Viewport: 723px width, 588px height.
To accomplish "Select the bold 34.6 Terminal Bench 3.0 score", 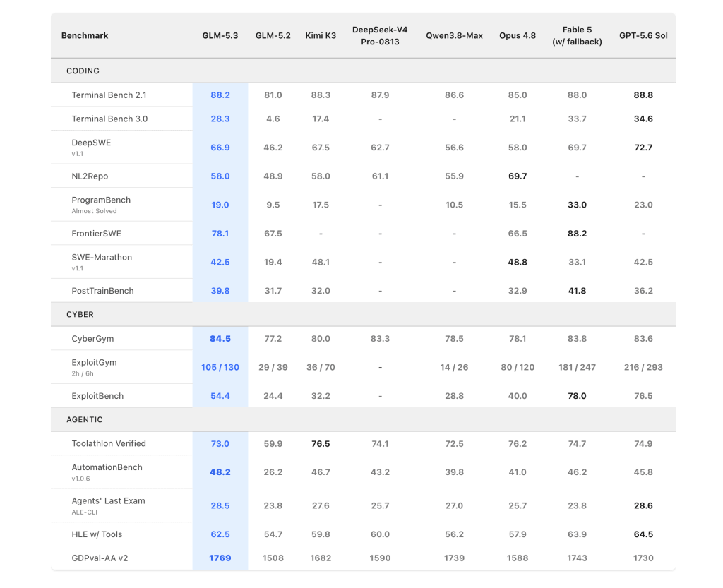I will click(x=643, y=119).
